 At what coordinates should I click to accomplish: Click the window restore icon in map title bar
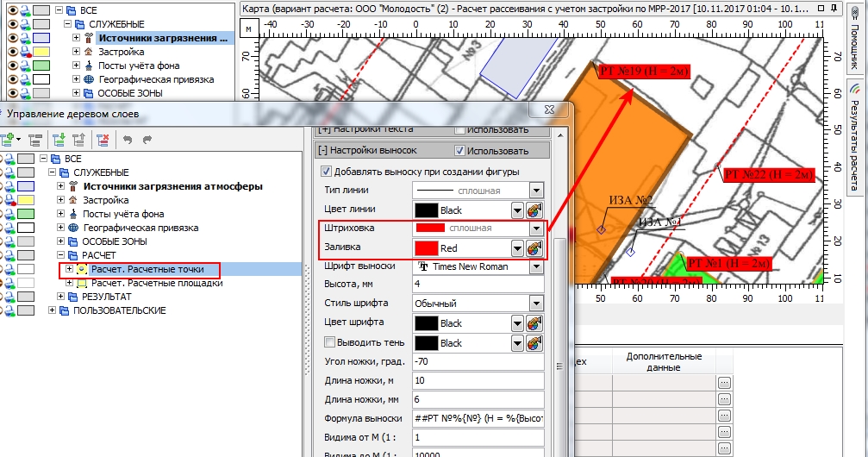pos(821,9)
